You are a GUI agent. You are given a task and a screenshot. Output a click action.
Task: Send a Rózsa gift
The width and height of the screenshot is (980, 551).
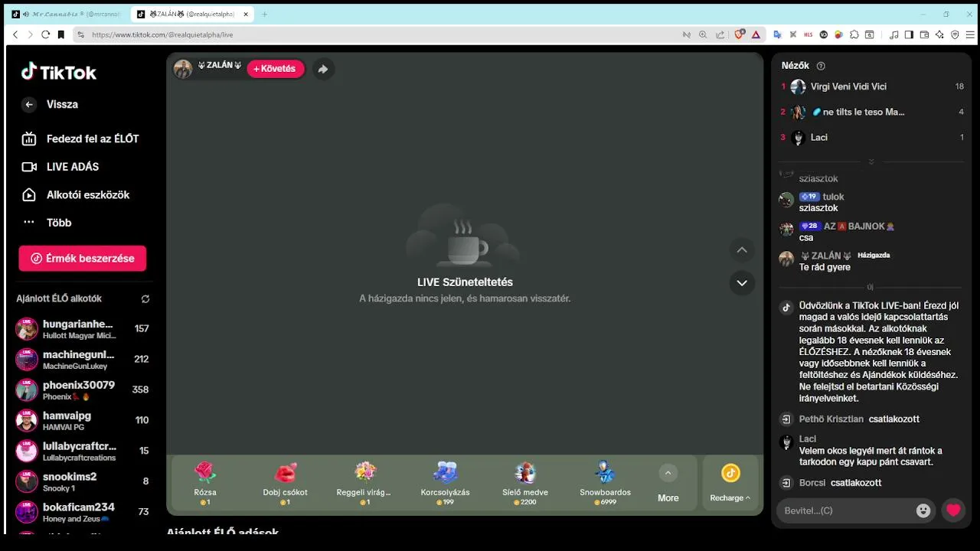tap(204, 484)
